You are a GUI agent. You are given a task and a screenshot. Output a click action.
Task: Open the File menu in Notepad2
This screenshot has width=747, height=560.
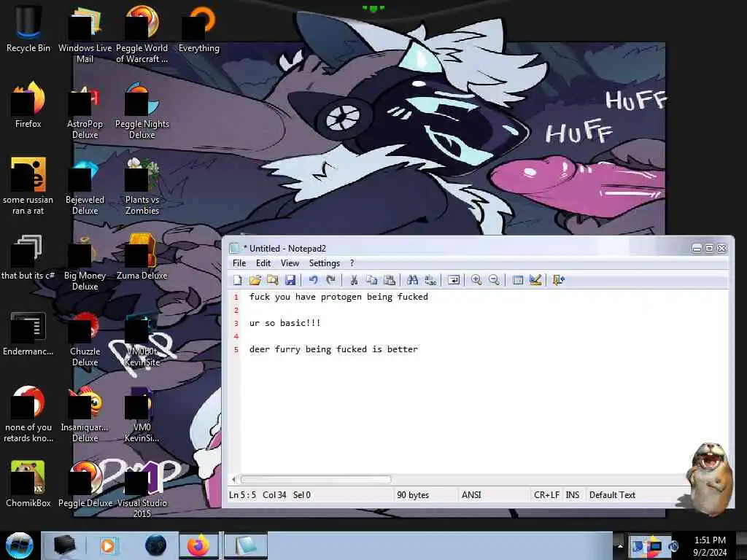pos(239,263)
